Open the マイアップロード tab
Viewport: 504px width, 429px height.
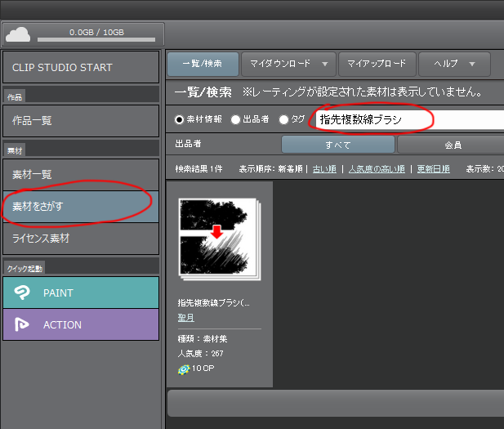coord(377,64)
